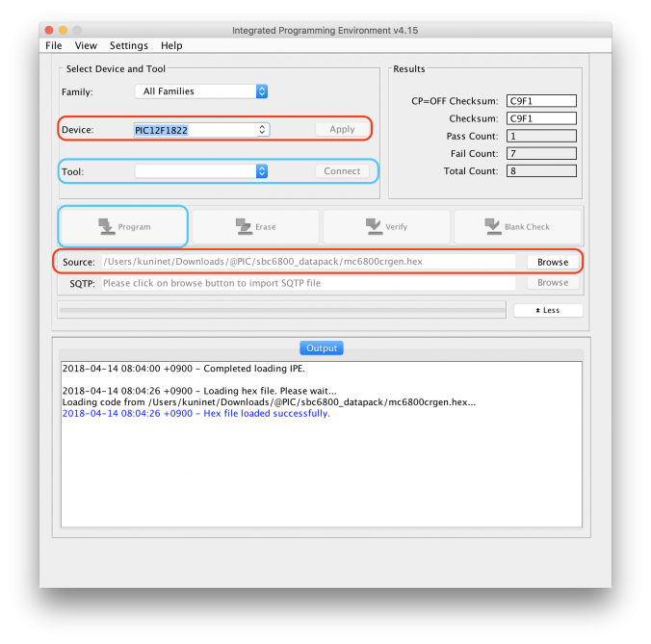
Task: Click the Erase device button
Action: click(255, 226)
